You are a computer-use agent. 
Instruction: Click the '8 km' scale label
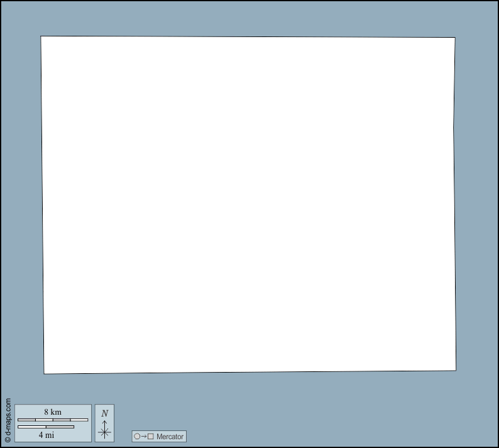tap(53, 412)
